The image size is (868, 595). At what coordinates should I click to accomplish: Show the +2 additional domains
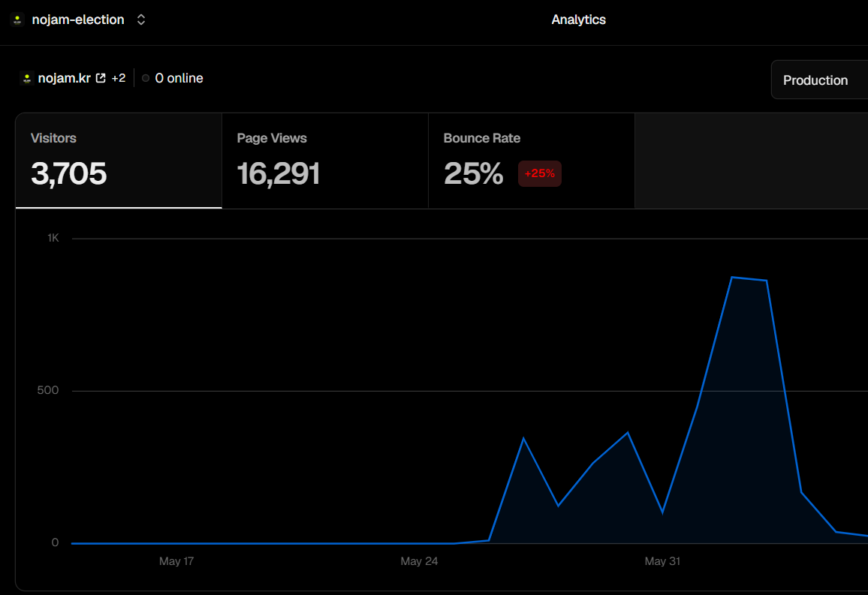[119, 79]
